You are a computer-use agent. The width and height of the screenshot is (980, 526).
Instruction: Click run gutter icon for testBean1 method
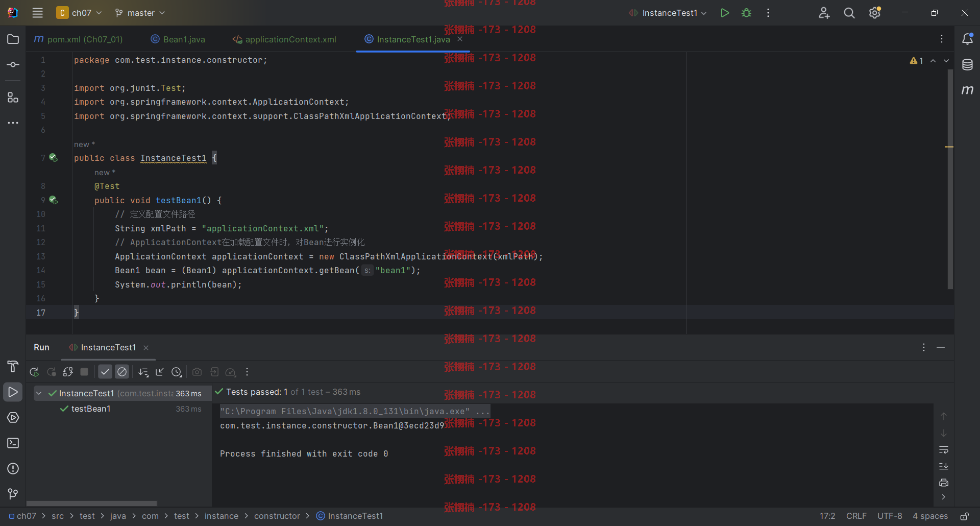pos(53,200)
